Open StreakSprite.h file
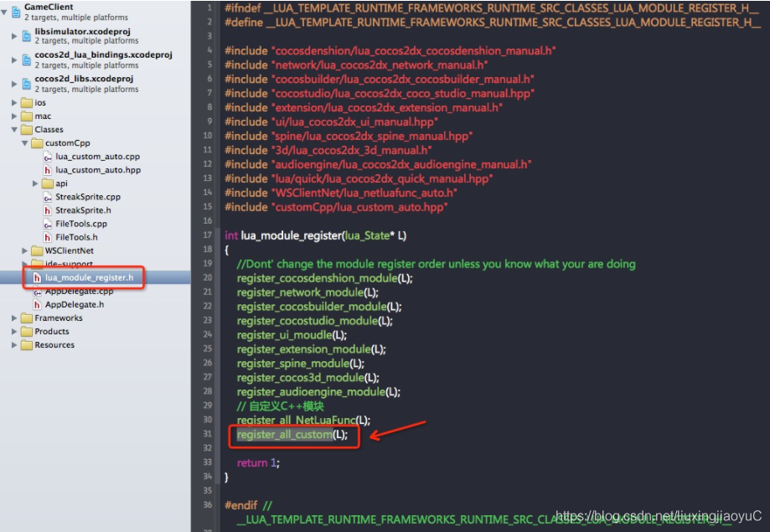Screen dimensions: 770x532 pyautogui.click(x=83, y=211)
